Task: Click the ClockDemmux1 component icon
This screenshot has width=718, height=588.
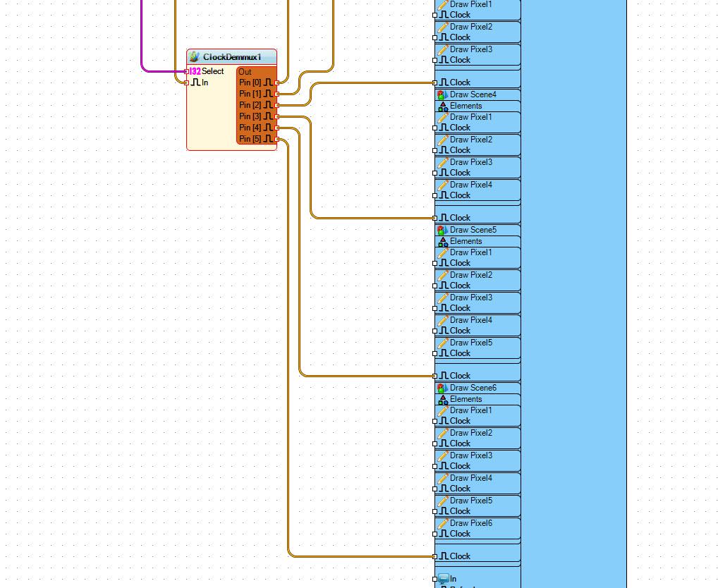Action: coord(194,56)
